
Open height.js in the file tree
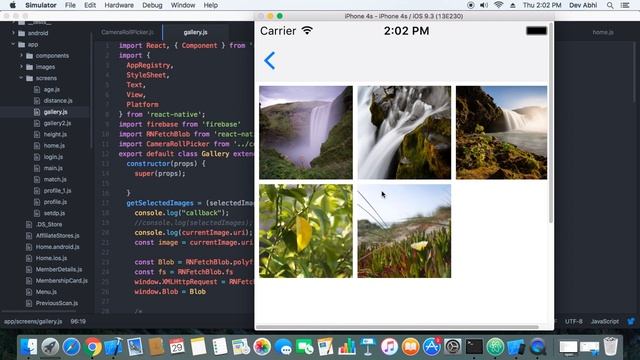[55, 134]
